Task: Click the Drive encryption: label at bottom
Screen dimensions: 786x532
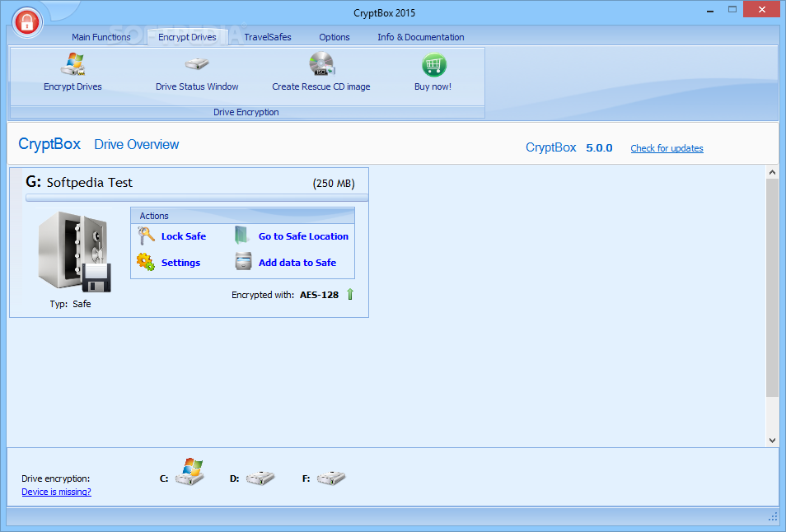Action: [x=56, y=479]
